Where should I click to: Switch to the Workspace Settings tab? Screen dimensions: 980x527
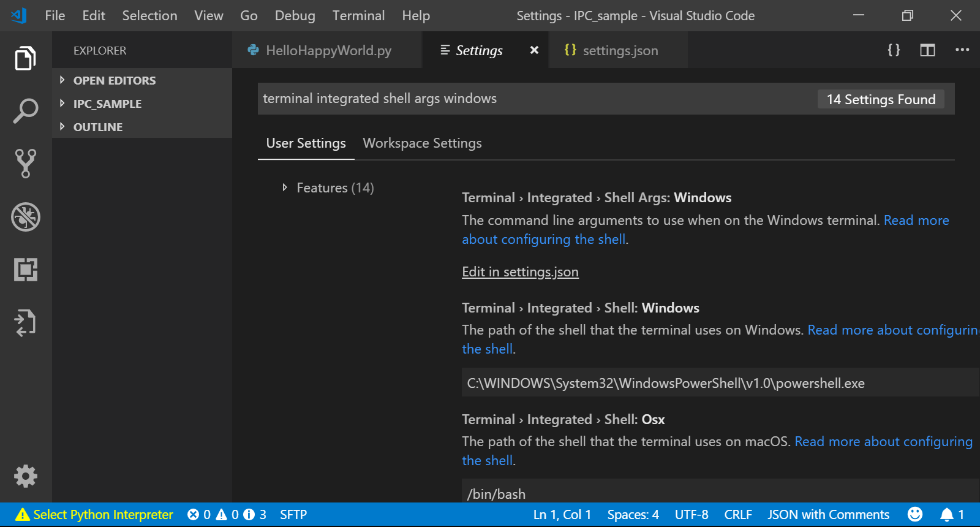[x=422, y=143]
